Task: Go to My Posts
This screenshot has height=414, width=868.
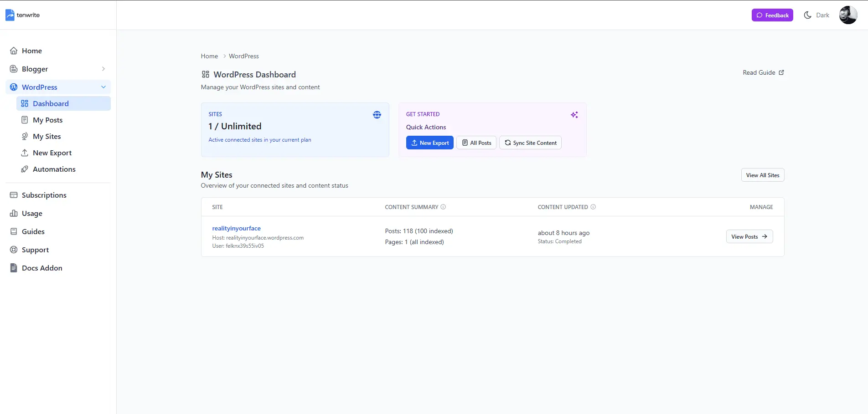Action: click(x=63, y=120)
